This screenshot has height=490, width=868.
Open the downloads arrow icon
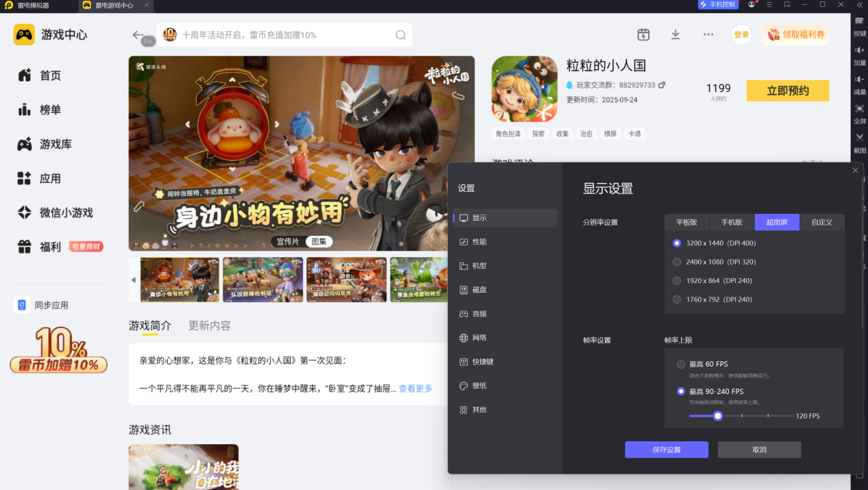point(675,34)
